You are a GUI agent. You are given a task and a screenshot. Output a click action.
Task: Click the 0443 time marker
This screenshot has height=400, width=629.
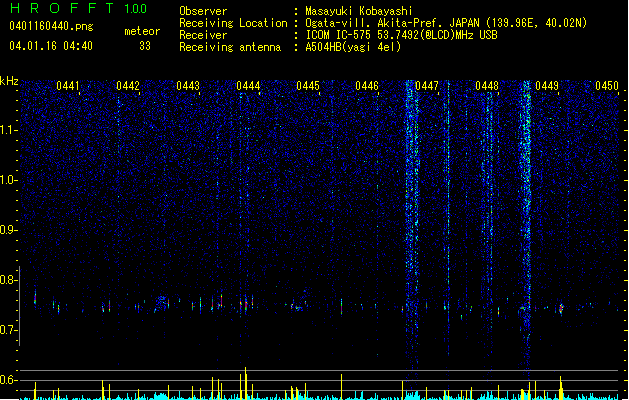[x=188, y=86]
